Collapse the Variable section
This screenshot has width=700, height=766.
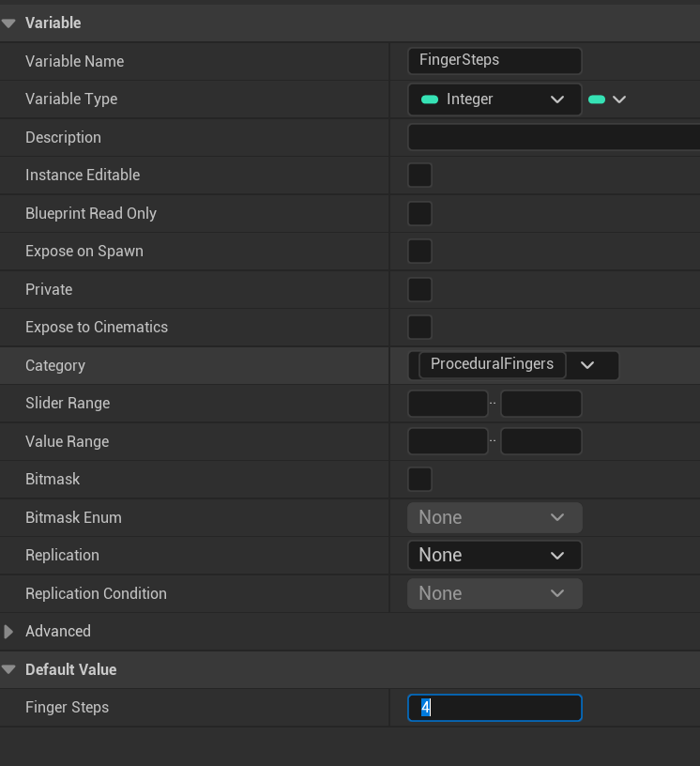[9, 23]
